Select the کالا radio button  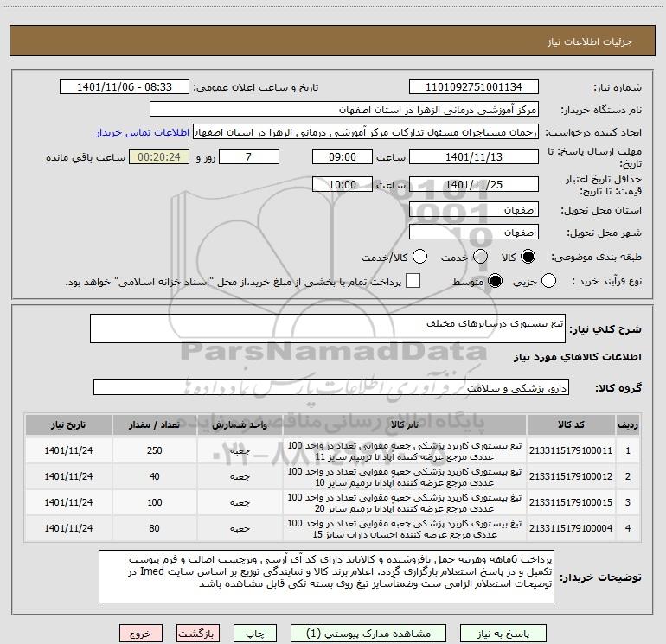[528, 257]
